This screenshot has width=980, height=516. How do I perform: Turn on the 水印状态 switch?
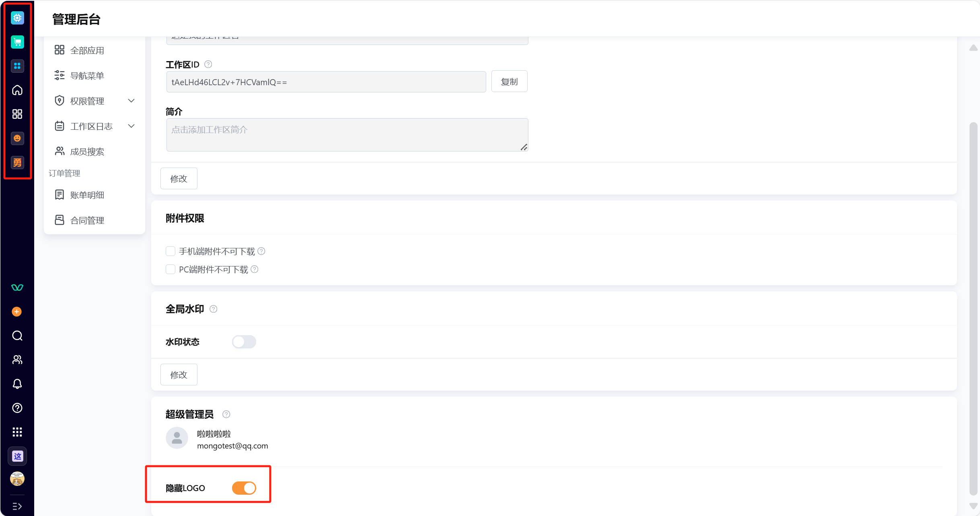pyautogui.click(x=244, y=342)
